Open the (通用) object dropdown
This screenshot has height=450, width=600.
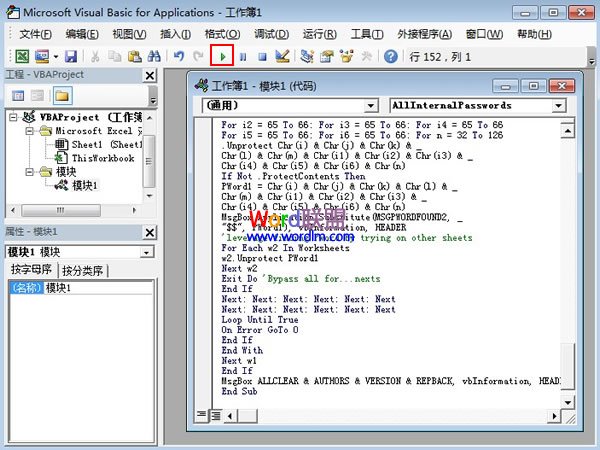click(370, 106)
